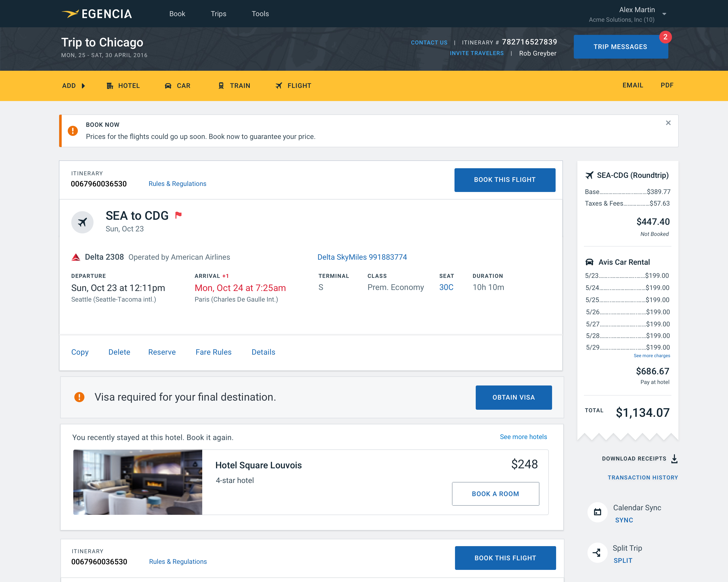Expand the ADD menu arrow
Viewport: 728px width, 582px height.
click(x=83, y=86)
